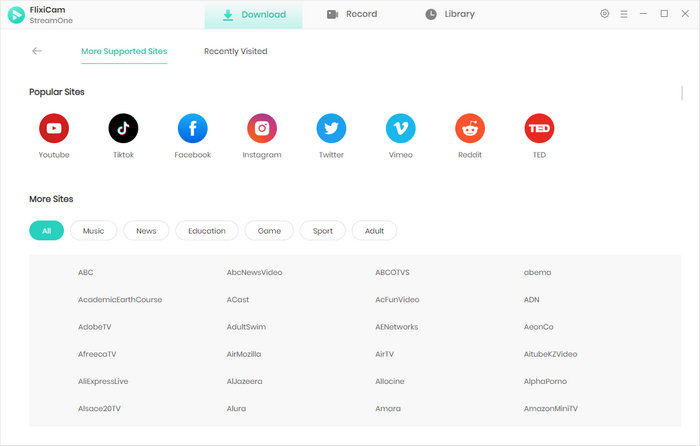Open the AbcNewsVideo site entry

point(254,272)
